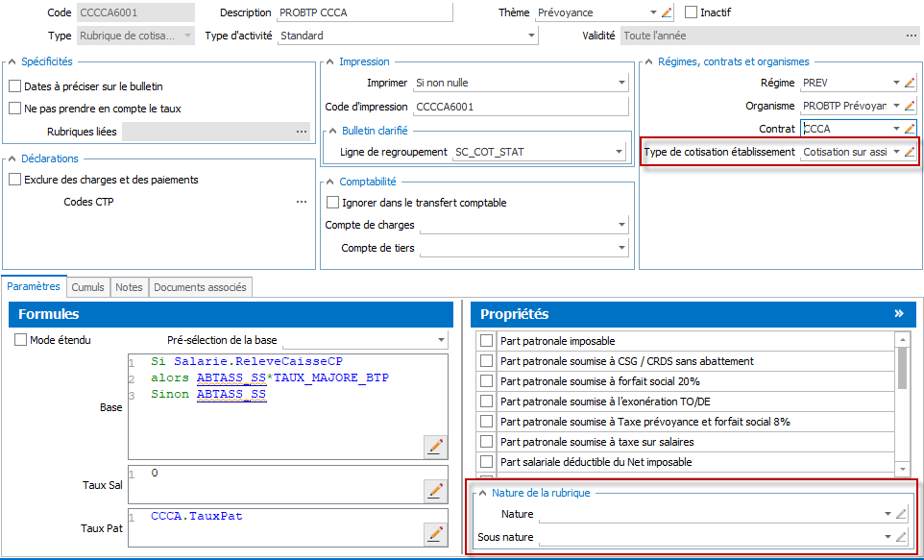Open the Compte de charges dropdown

coord(621,225)
